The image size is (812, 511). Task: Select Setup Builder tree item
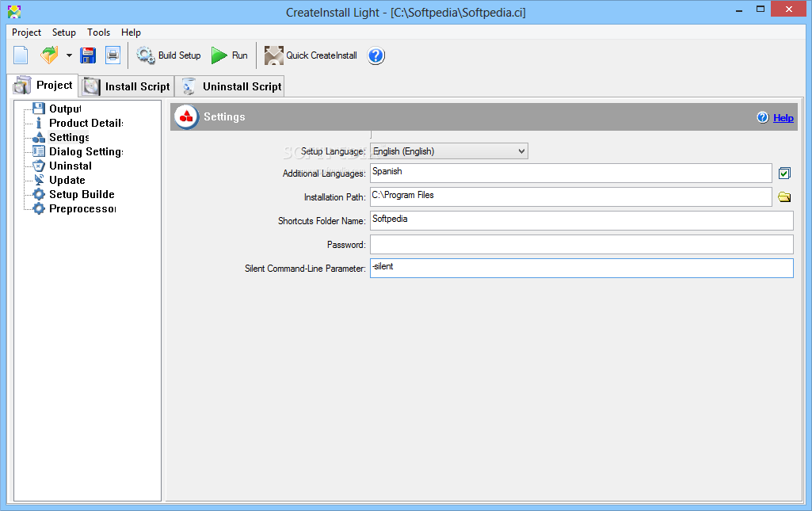click(x=82, y=194)
